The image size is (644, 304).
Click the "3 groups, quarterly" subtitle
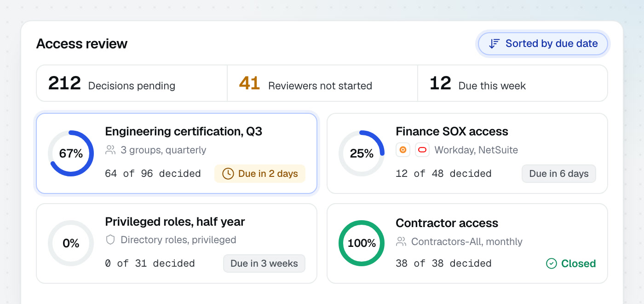coord(163,150)
